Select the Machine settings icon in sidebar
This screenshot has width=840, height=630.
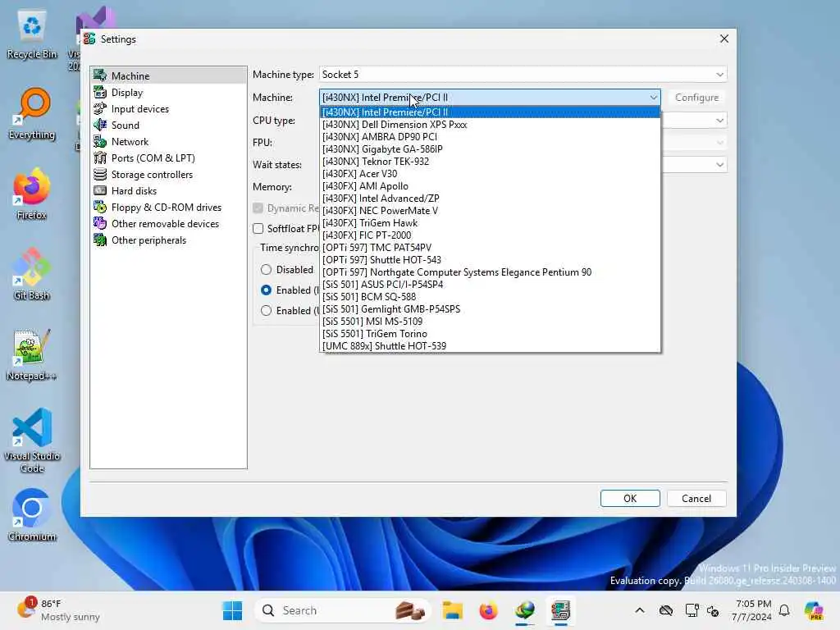coord(100,75)
